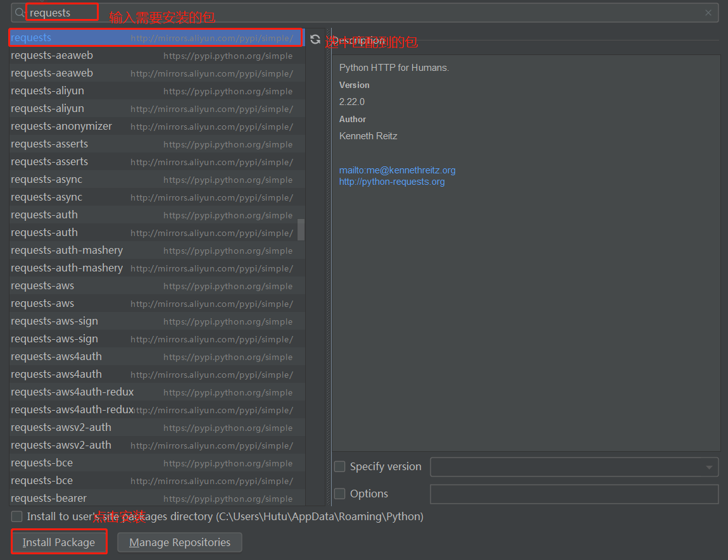Select requests-awsv2-auth from the aliyun mirror
Image resolution: width=728 pixels, height=560 pixels.
click(157, 445)
